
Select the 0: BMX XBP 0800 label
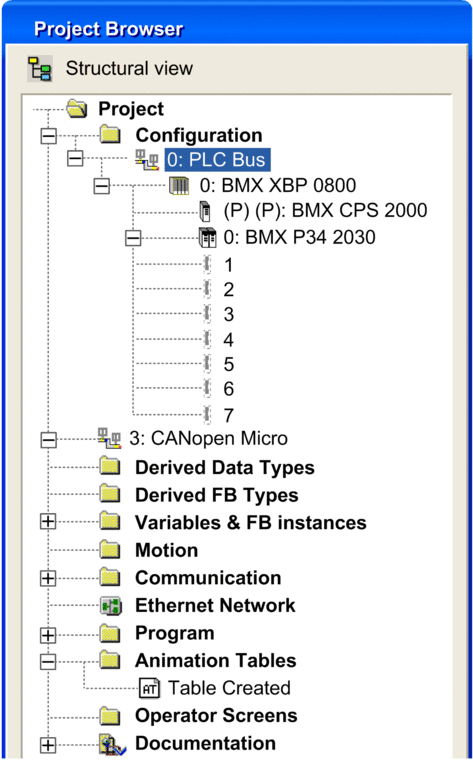(x=278, y=185)
